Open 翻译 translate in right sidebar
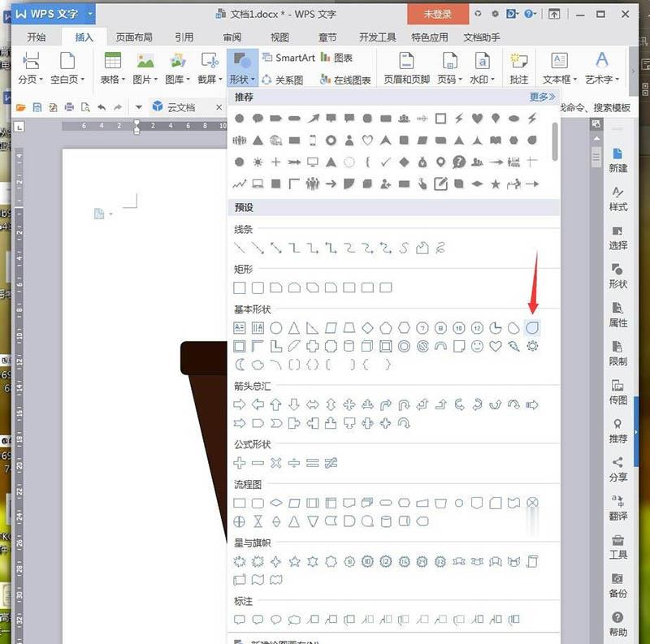650x644 pixels. point(617,508)
